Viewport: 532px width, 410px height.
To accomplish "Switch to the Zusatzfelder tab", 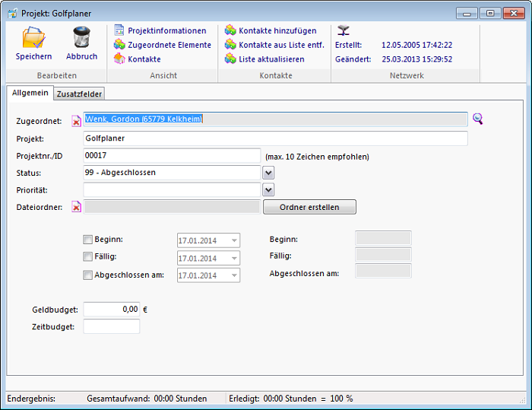I will (79, 94).
